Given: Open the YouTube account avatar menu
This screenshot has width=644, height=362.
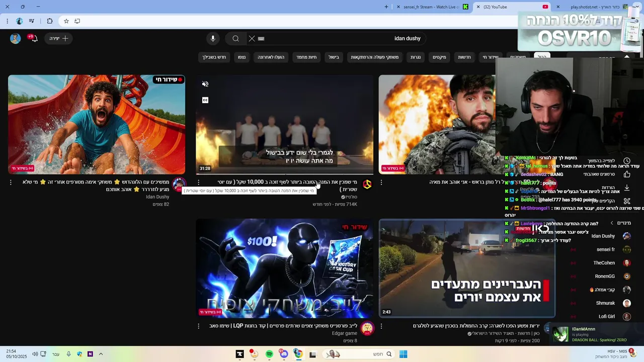Looking at the screenshot, I should (16, 38).
